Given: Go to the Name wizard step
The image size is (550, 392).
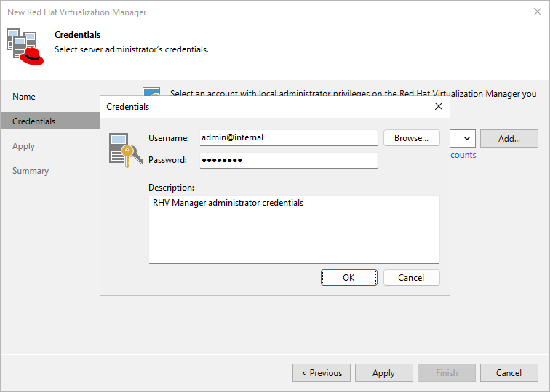Looking at the screenshot, I should click(24, 97).
